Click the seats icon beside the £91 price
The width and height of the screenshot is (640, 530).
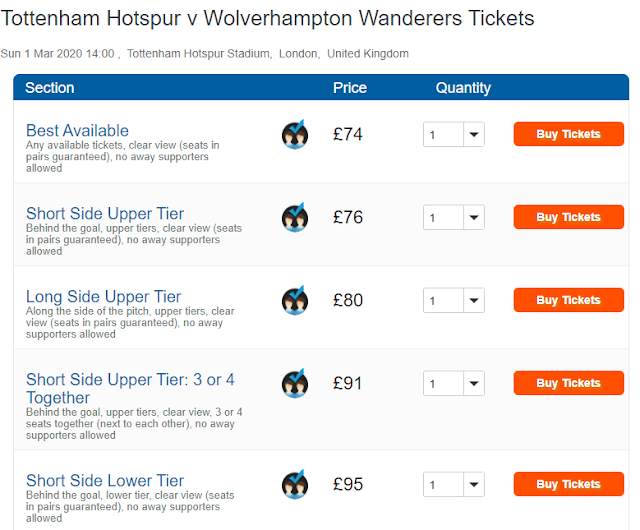[x=295, y=383]
